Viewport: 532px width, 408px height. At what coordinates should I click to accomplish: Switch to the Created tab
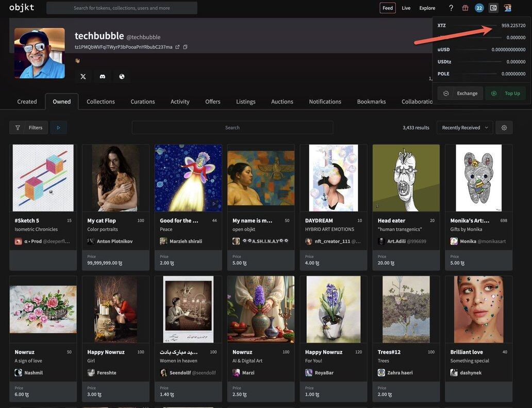coord(27,101)
